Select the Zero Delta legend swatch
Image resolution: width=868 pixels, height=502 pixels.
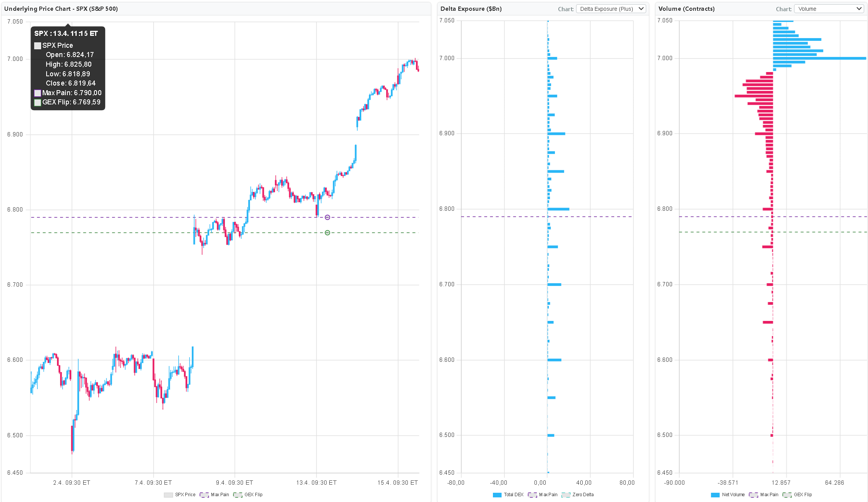(566, 495)
